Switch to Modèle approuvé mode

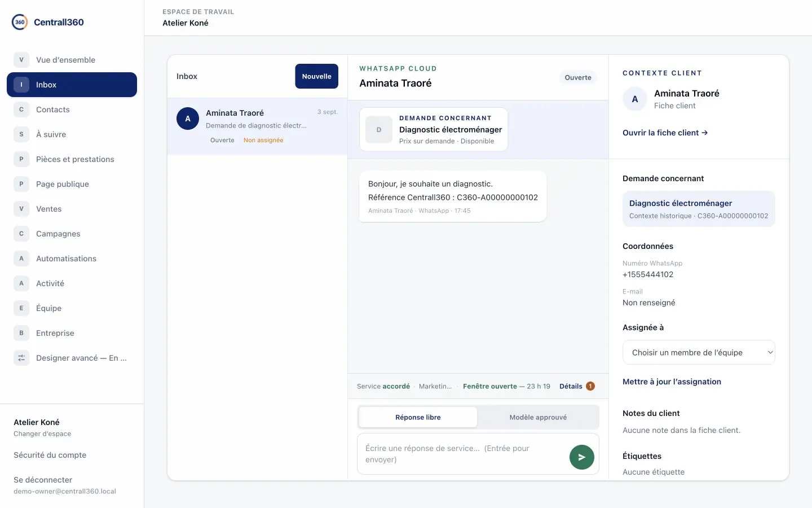pos(538,417)
